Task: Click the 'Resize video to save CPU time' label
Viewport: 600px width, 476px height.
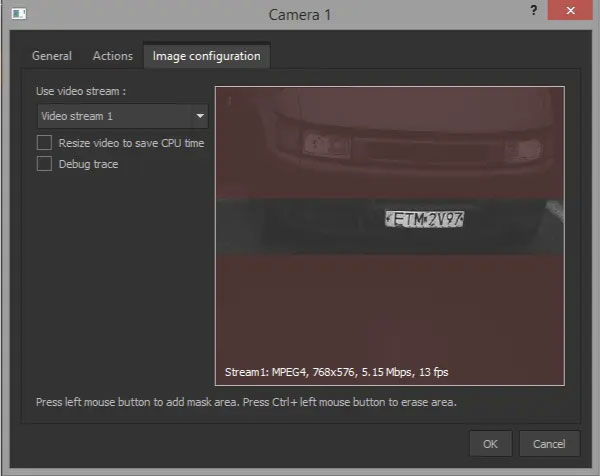Action: coord(131,143)
